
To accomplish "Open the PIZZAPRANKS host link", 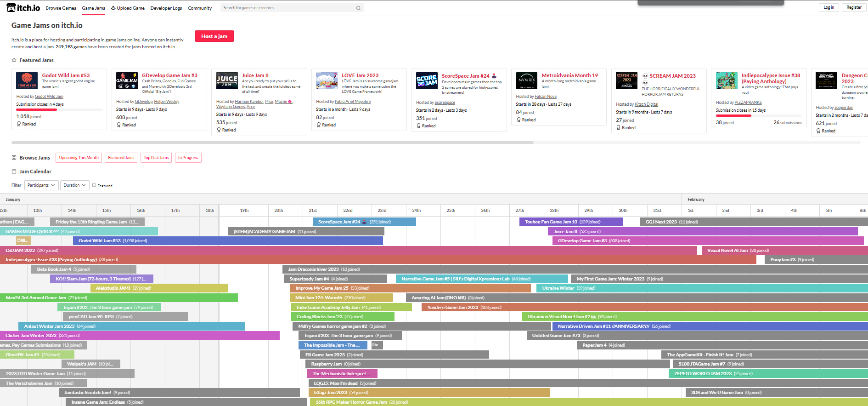I will [748, 103].
